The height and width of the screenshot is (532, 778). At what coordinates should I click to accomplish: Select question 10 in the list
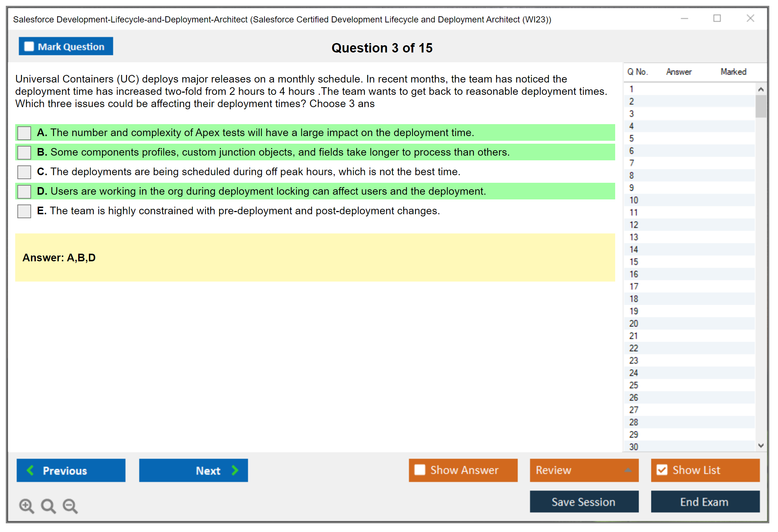[x=634, y=200]
